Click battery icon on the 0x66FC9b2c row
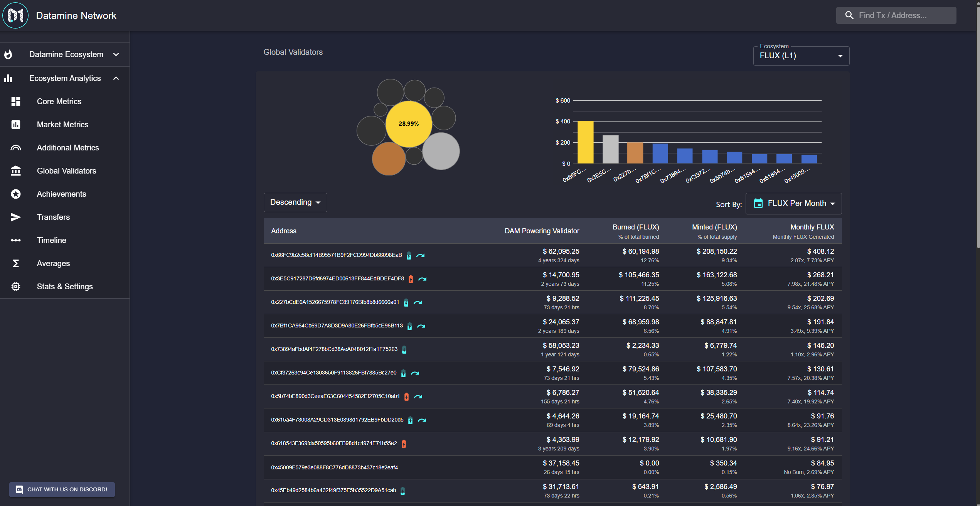 point(409,256)
